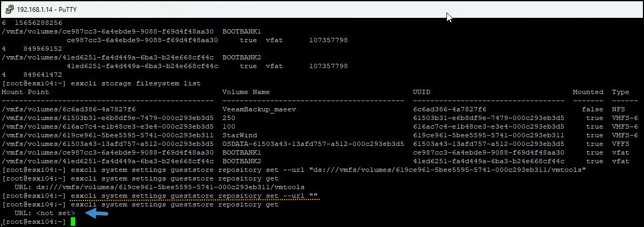Click the StarWind volume name
644x227 pixels.
(239, 135)
